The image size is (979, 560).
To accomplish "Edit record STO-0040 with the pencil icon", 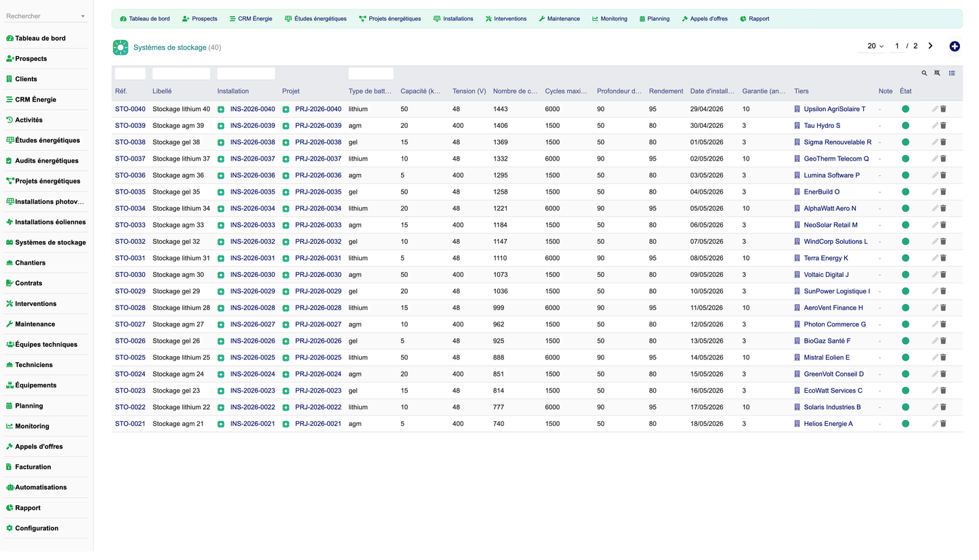I will click(x=935, y=109).
